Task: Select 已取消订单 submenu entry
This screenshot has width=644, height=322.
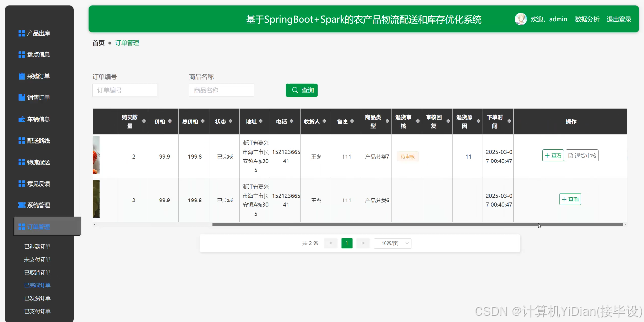Action: (38, 272)
